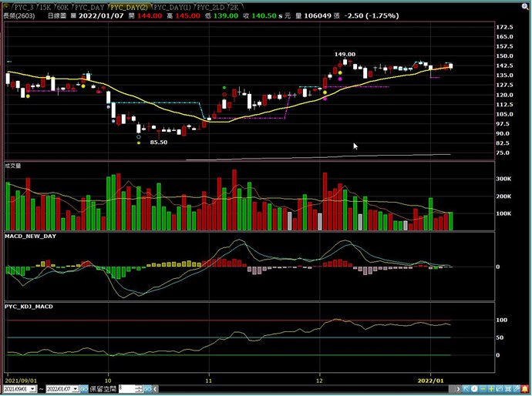The height and width of the screenshot is (396, 532).
Task: Click the 日線圖 chart type label
Action: click(56, 15)
